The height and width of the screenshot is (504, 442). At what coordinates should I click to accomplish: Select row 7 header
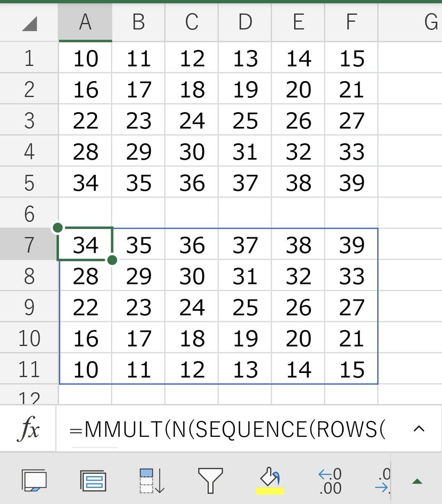point(29,244)
